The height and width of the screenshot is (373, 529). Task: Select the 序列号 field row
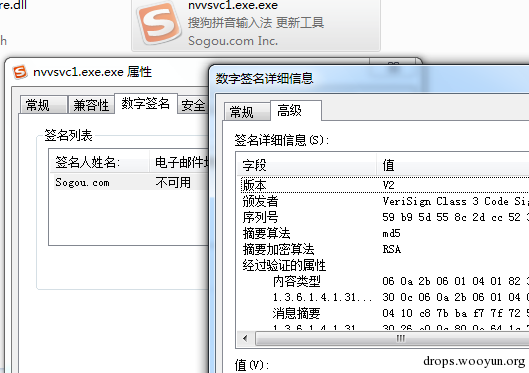coord(385,217)
